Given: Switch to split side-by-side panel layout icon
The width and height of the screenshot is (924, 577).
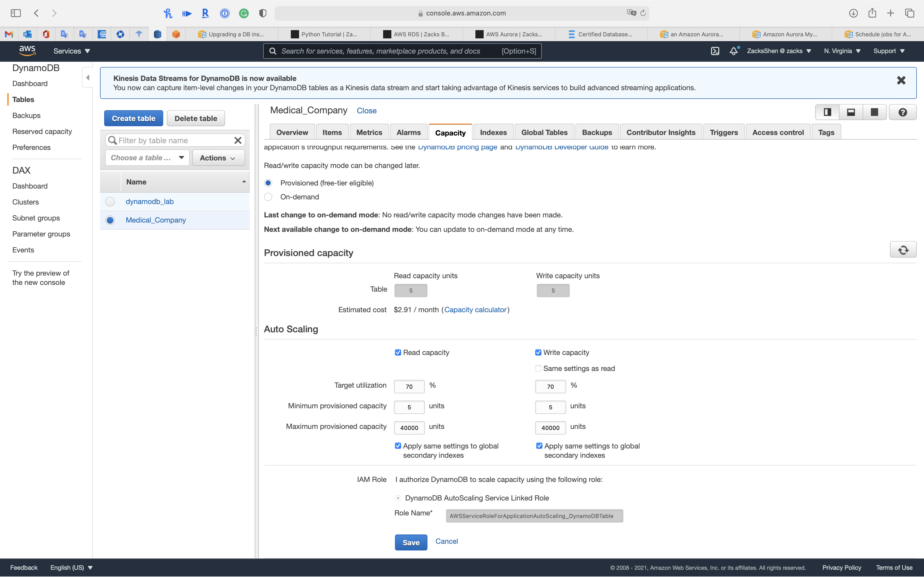Looking at the screenshot, I should pyautogui.click(x=827, y=112).
